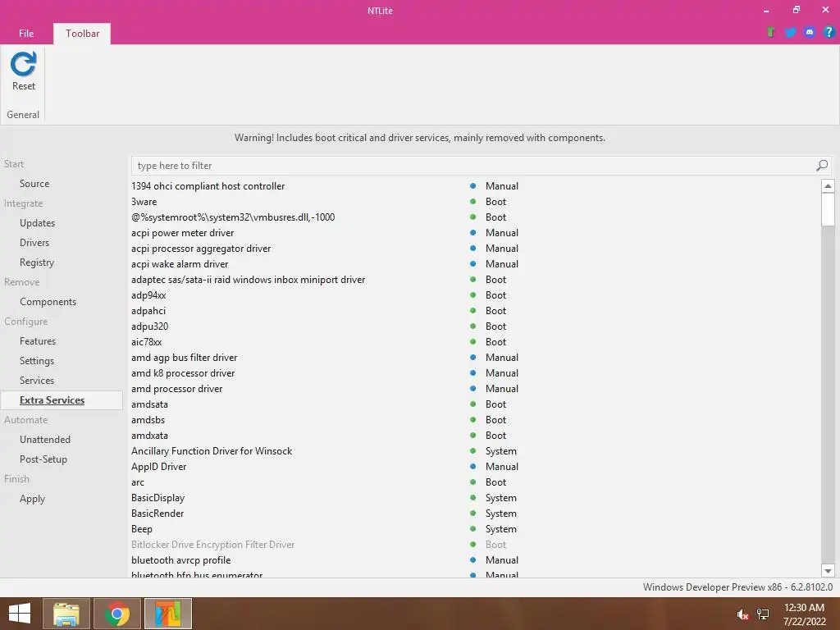Open the Services page in sidebar
This screenshot has height=630, width=840.
point(37,381)
